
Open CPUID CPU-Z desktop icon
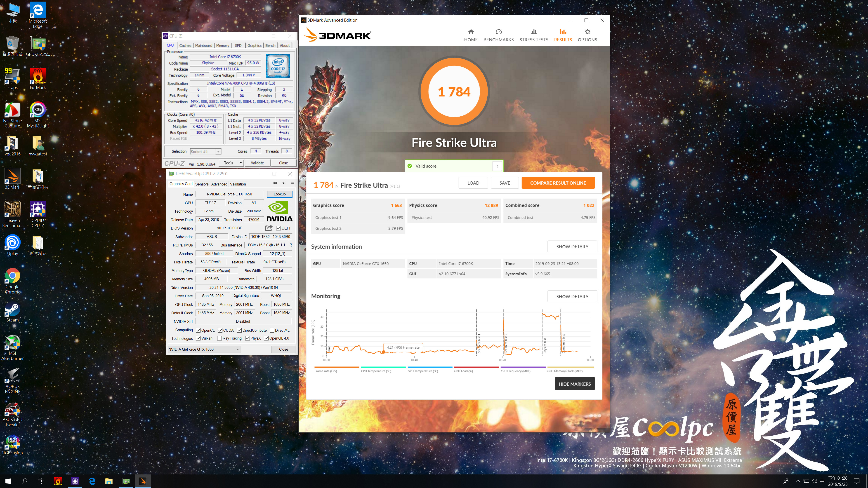(38, 215)
